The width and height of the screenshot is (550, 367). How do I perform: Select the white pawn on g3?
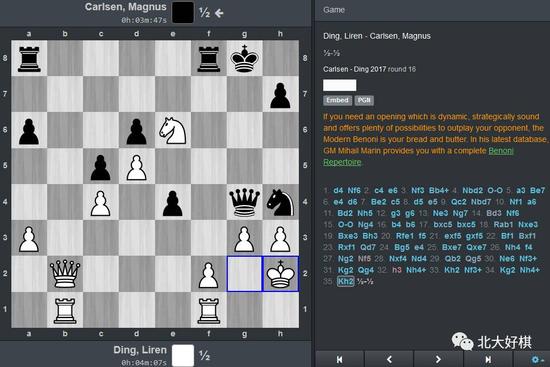(244, 238)
